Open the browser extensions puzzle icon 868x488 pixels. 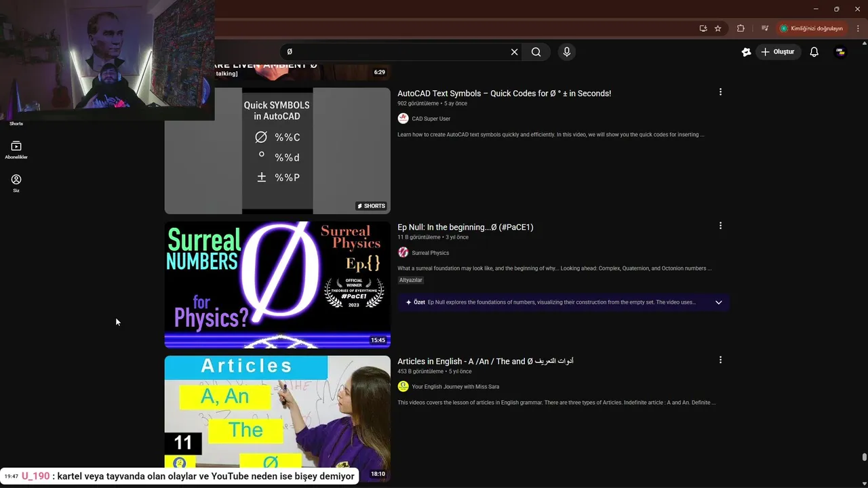click(x=741, y=28)
